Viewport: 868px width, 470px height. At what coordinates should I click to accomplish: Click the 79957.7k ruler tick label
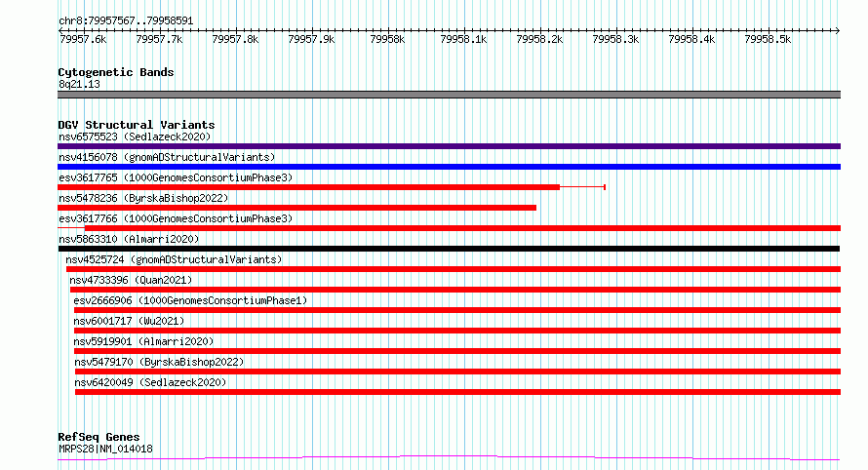pos(159,39)
